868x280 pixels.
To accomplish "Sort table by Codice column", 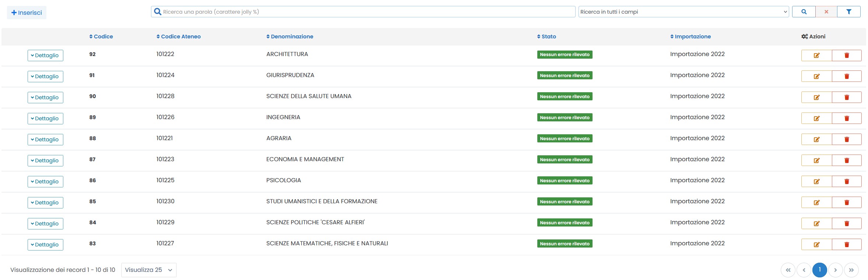I will click(x=101, y=37).
